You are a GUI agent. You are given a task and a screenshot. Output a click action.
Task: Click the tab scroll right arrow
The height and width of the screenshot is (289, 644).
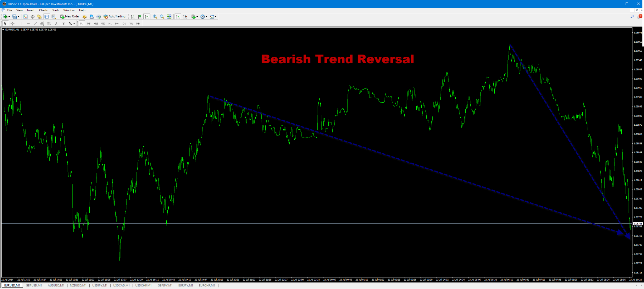[x=641, y=286]
